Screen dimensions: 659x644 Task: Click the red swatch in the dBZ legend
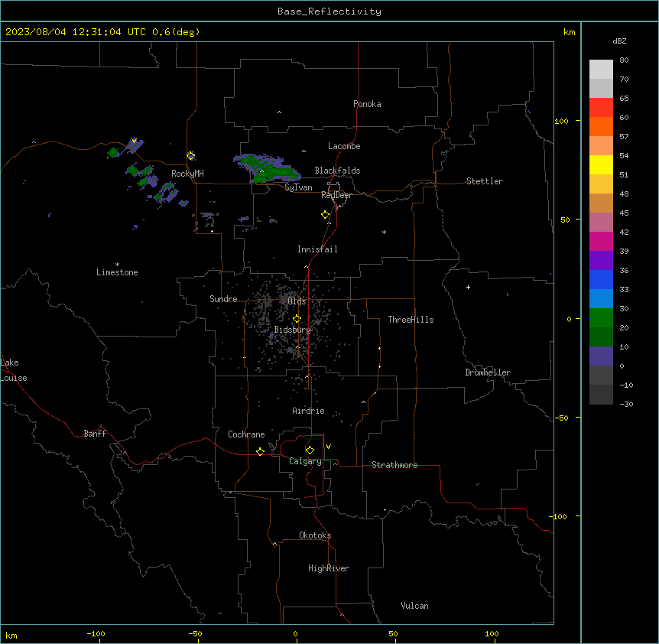tap(601, 108)
